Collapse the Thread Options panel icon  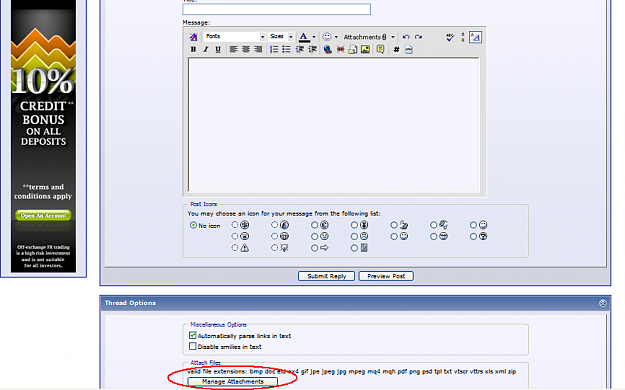603,303
